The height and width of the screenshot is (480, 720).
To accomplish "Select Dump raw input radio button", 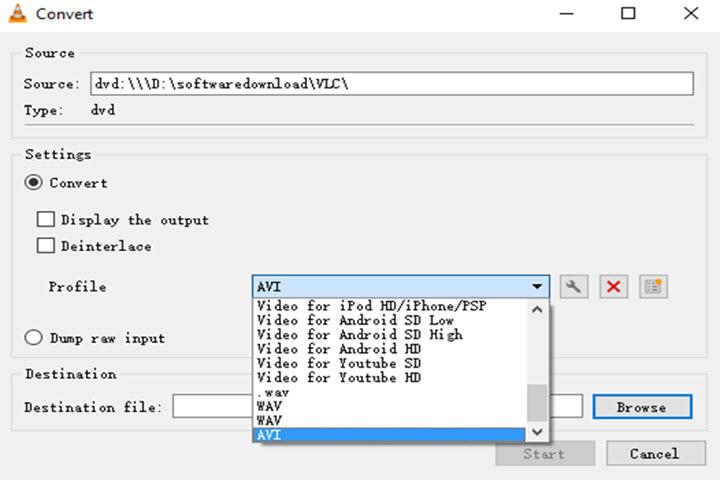I will coord(34,338).
